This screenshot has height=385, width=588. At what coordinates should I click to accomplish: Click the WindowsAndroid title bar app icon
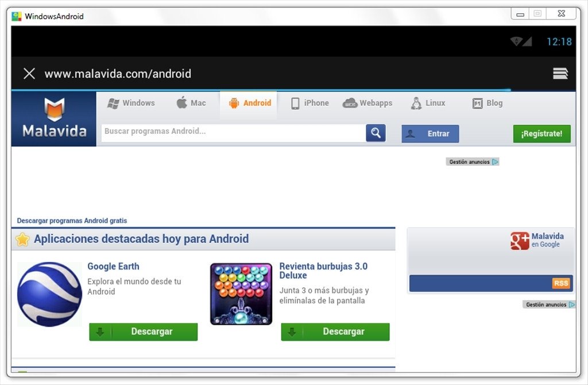click(x=17, y=16)
